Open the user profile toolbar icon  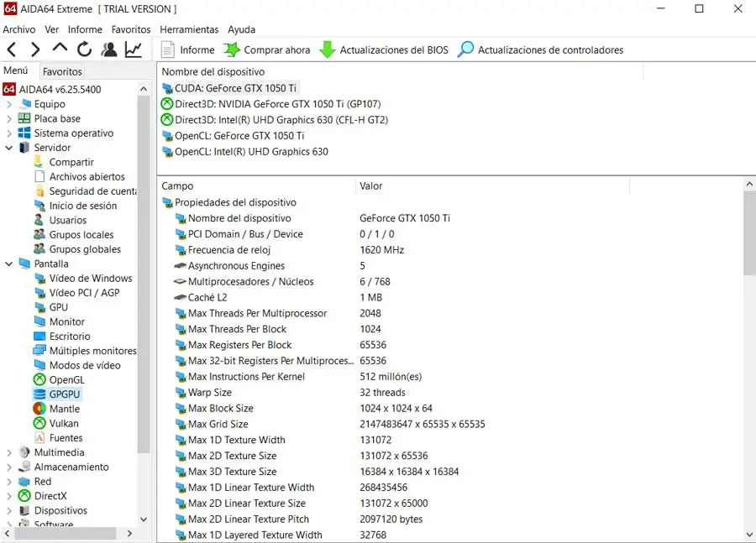[x=109, y=50]
